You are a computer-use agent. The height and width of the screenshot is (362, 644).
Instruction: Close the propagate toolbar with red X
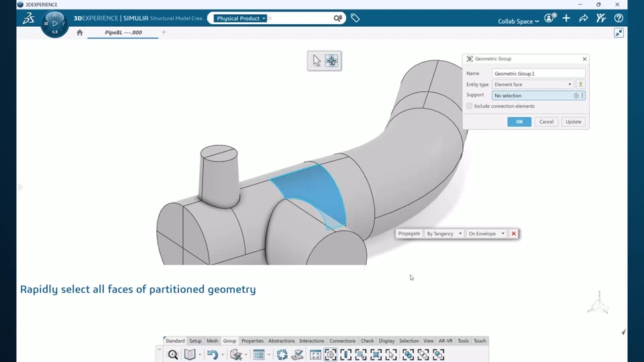[513, 233]
